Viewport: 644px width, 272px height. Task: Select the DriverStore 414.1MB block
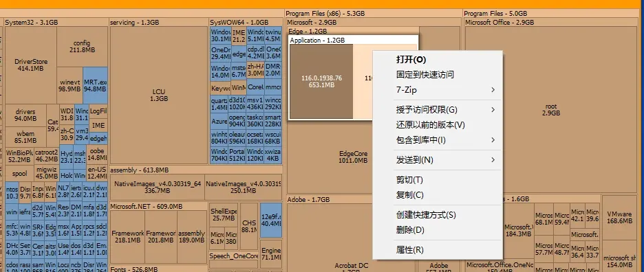tap(31, 65)
